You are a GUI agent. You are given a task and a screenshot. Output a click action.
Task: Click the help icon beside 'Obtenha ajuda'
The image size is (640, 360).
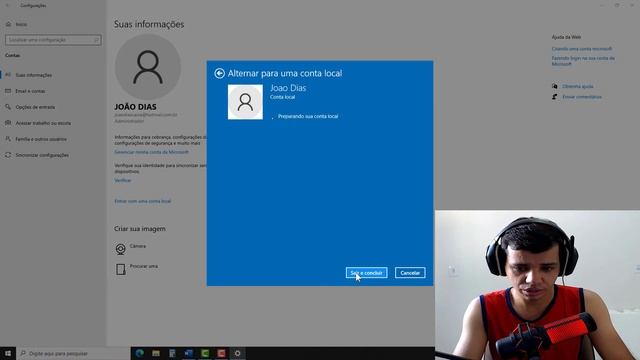pos(554,86)
